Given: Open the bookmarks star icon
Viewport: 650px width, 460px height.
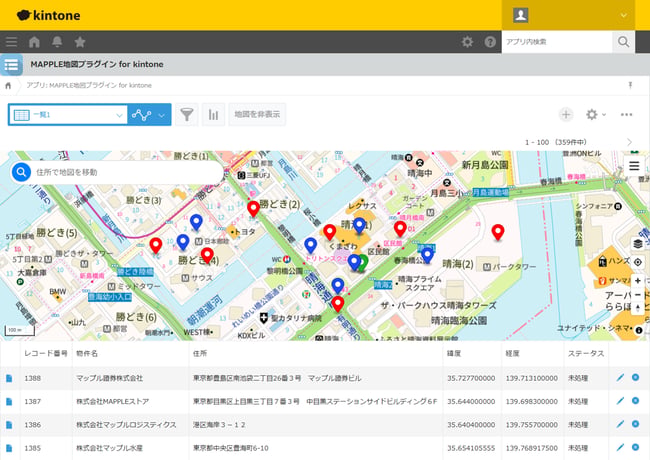Looking at the screenshot, I should tap(80, 42).
